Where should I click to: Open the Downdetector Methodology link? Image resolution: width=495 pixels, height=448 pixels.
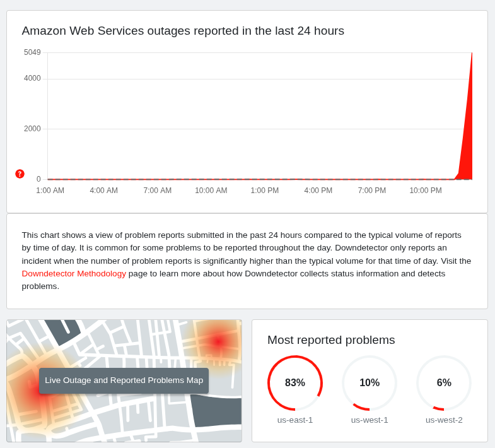pos(74,274)
